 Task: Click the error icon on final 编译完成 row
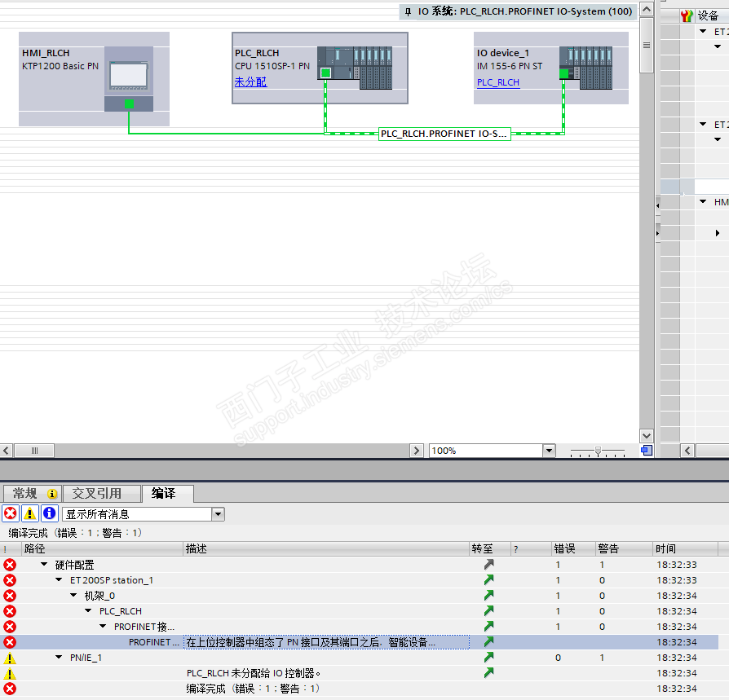click(x=10, y=689)
